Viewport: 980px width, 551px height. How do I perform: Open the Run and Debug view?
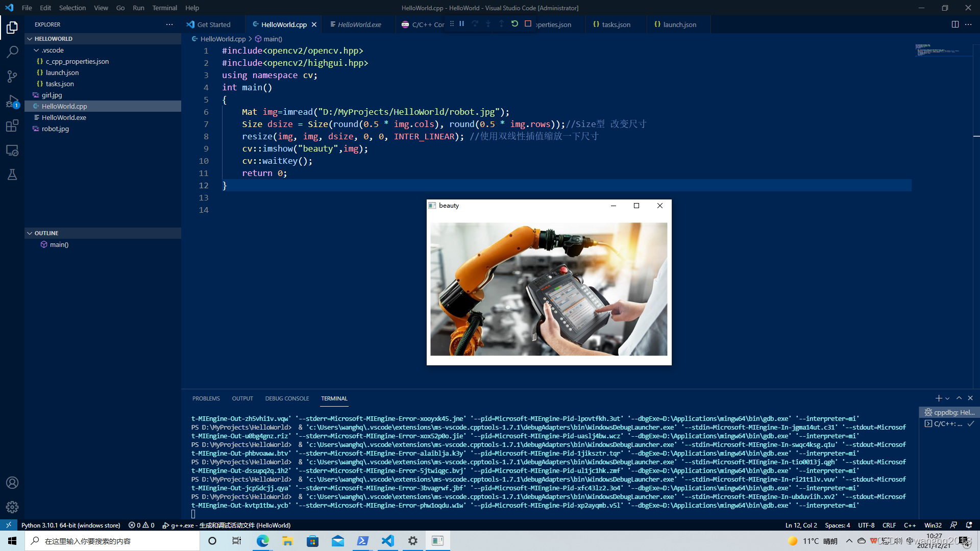(x=12, y=101)
